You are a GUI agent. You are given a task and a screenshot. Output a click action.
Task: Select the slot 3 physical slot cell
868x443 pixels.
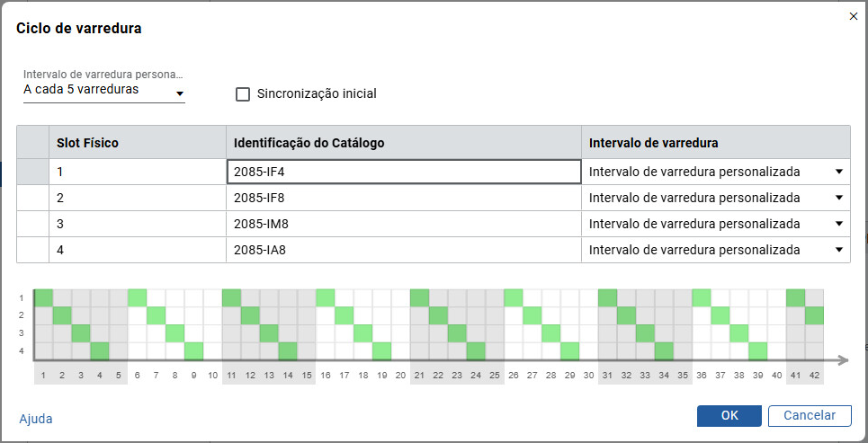pyautogui.click(x=137, y=224)
